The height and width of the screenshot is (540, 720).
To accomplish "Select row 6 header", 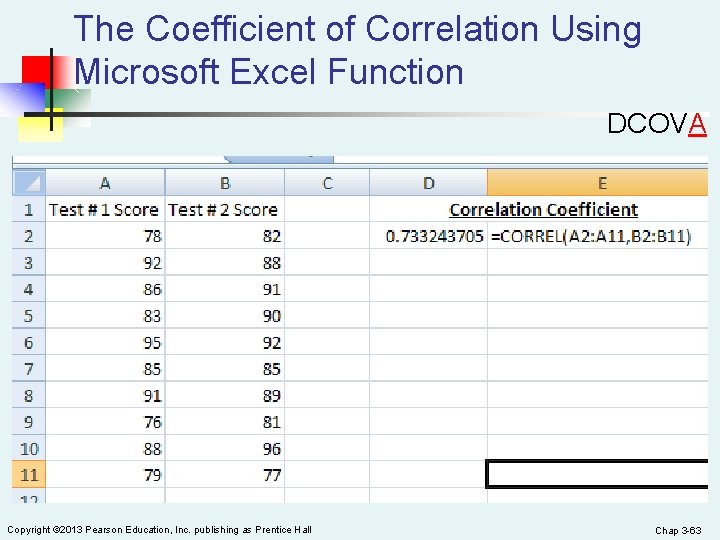I will [x=29, y=342].
